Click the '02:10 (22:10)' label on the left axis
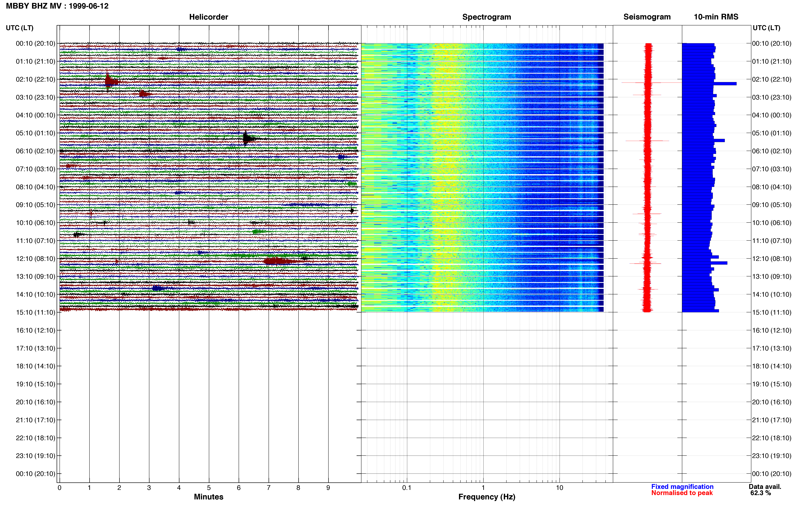 pos(36,79)
